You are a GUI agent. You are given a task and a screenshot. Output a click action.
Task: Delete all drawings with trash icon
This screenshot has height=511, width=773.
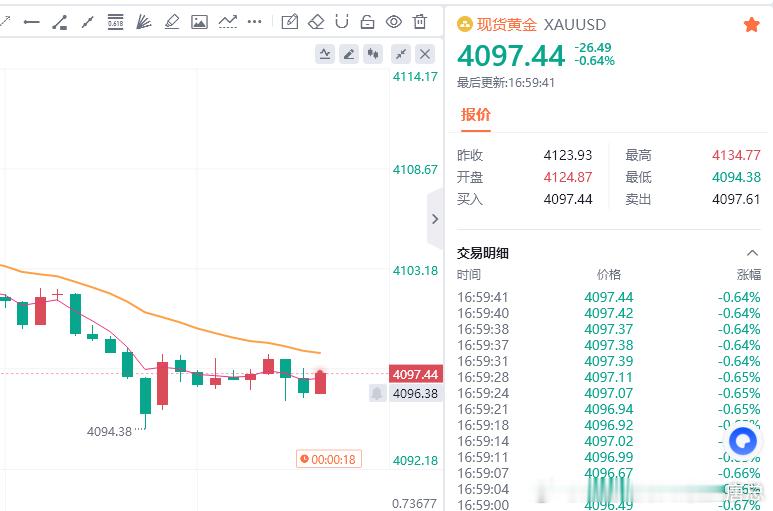pos(420,22)
